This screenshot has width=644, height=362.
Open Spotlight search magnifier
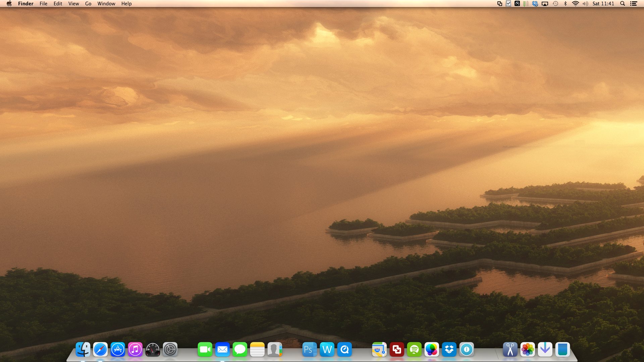click(623, 4)
